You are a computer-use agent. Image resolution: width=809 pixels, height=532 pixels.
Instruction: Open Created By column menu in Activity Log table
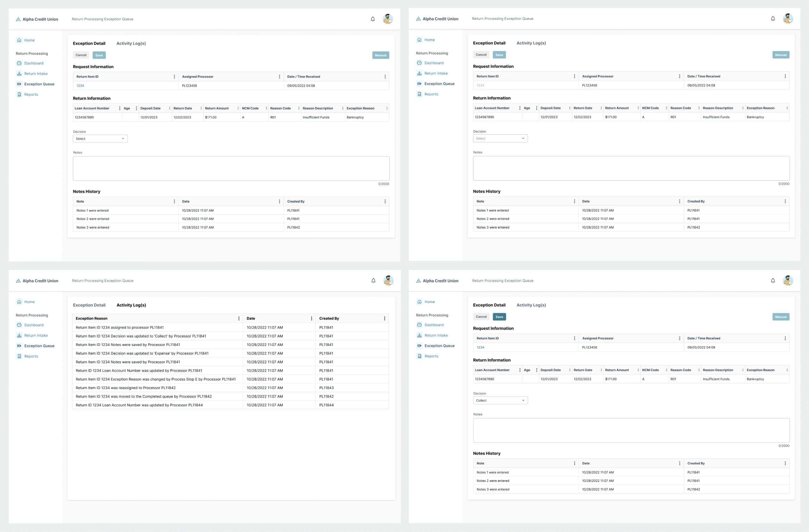385,319
